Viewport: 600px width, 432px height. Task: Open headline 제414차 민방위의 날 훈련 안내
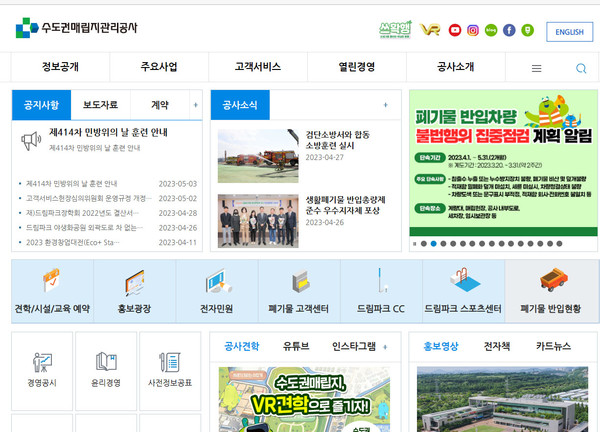(x=108, y=132)
